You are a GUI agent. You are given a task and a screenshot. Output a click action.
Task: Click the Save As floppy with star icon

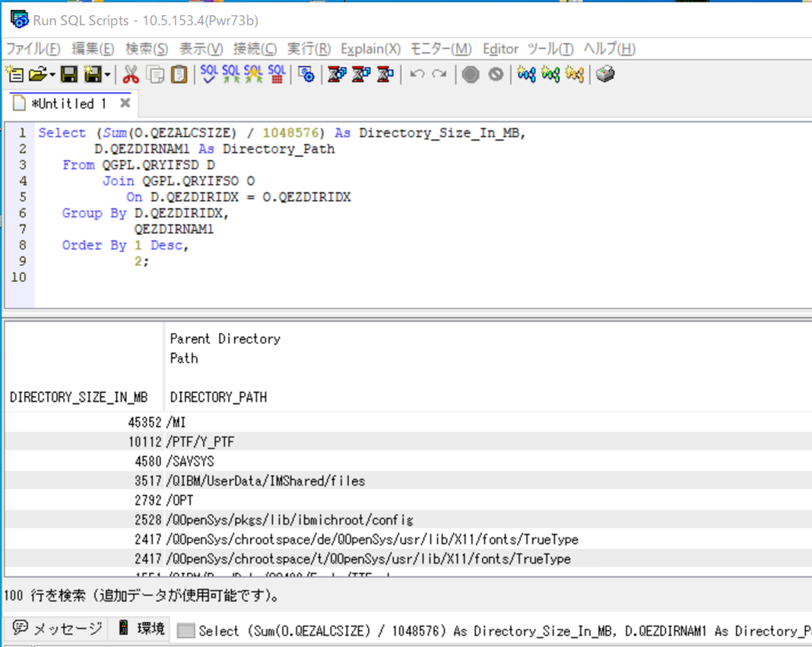tap(94, 75)
